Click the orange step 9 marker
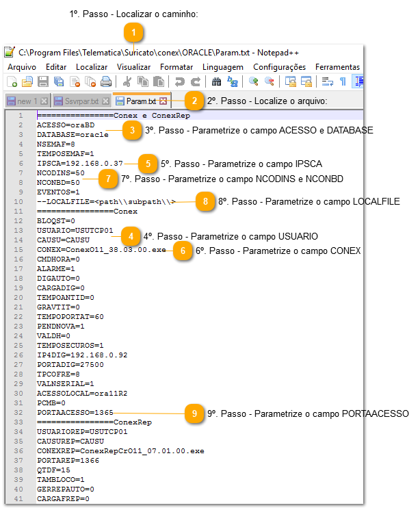The image size is (420, 510). click(194, 413)
